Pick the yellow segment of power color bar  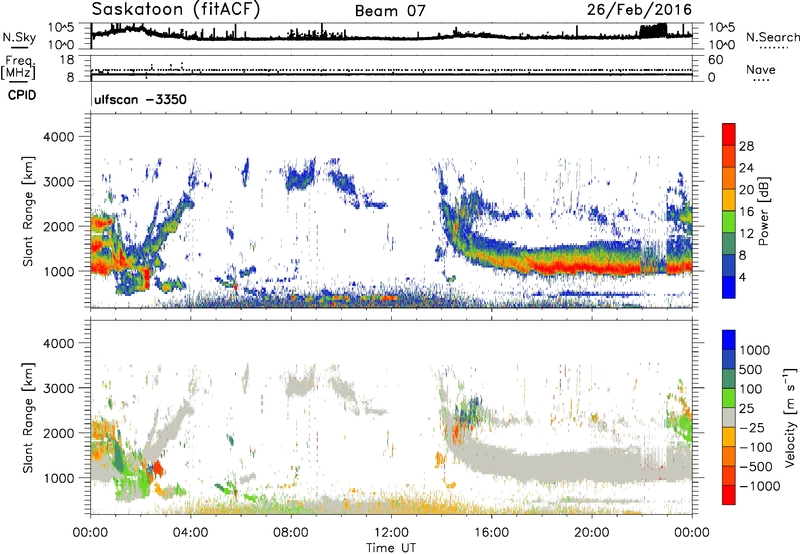(x=729, y=200)
